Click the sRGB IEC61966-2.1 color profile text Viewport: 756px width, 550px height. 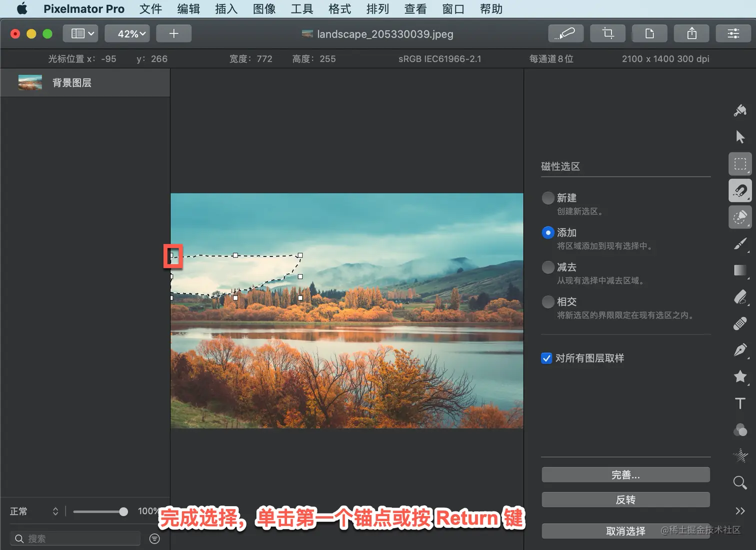439,59
